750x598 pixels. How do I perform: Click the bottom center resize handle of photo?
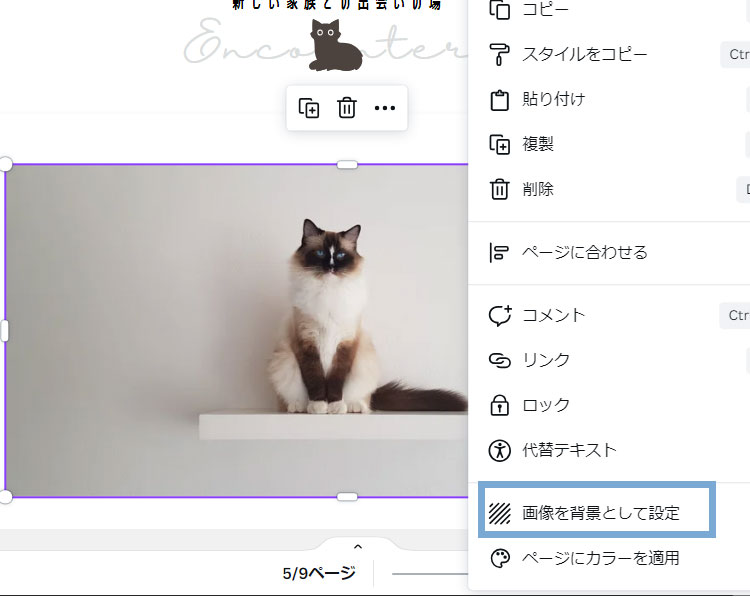tap(347, 497)
